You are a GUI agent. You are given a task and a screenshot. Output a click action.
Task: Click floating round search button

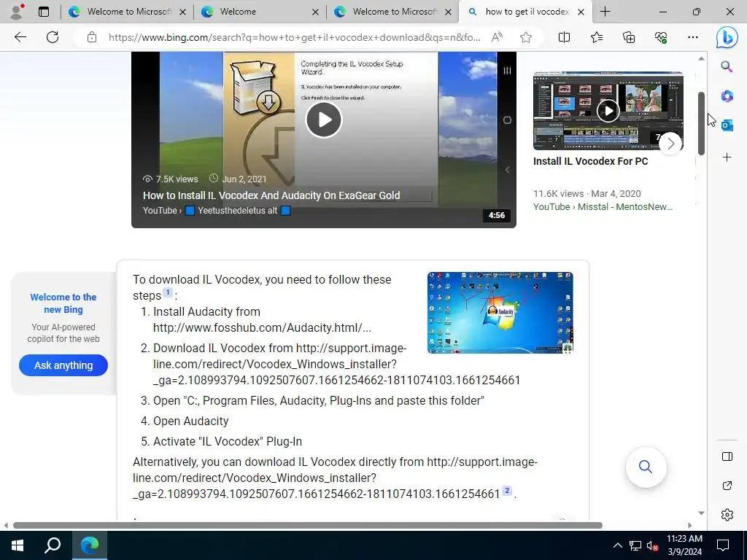646,467
